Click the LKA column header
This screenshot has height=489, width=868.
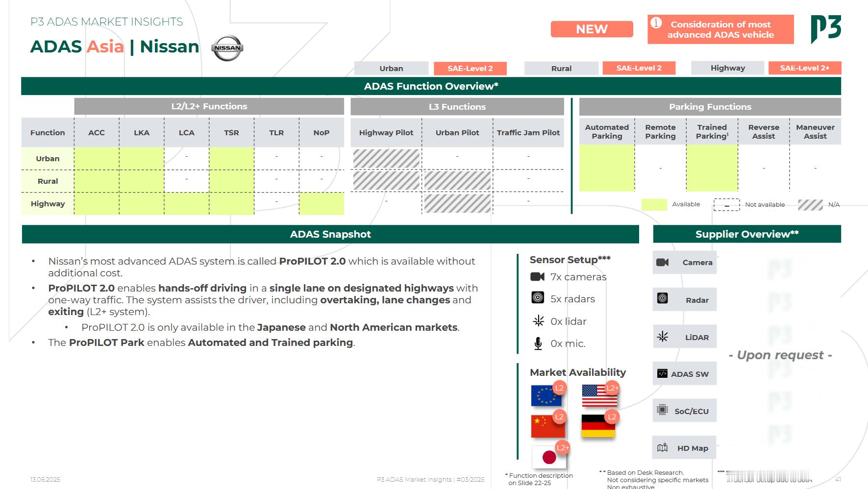click(x=142, y=132)
